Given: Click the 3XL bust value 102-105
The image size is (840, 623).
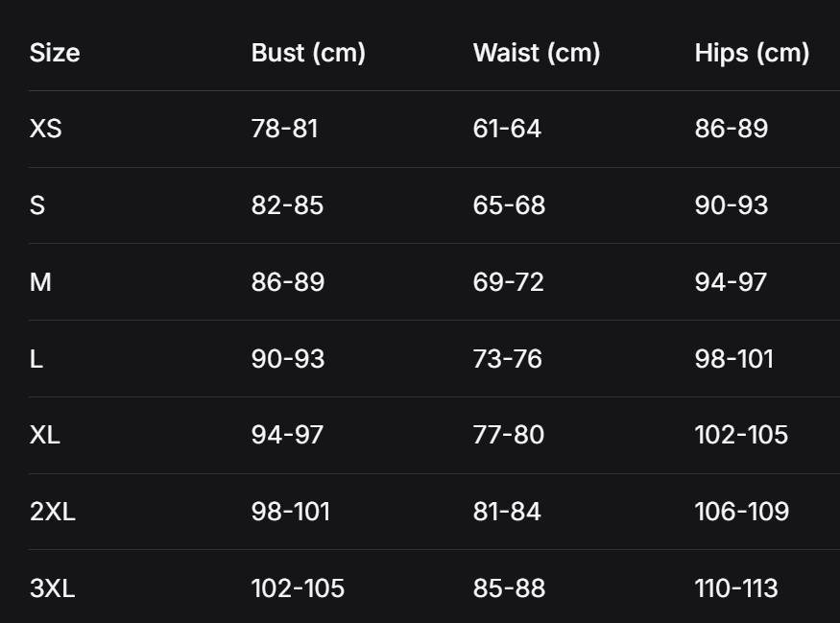Looking at the screenshot, I should pos(298,588).
